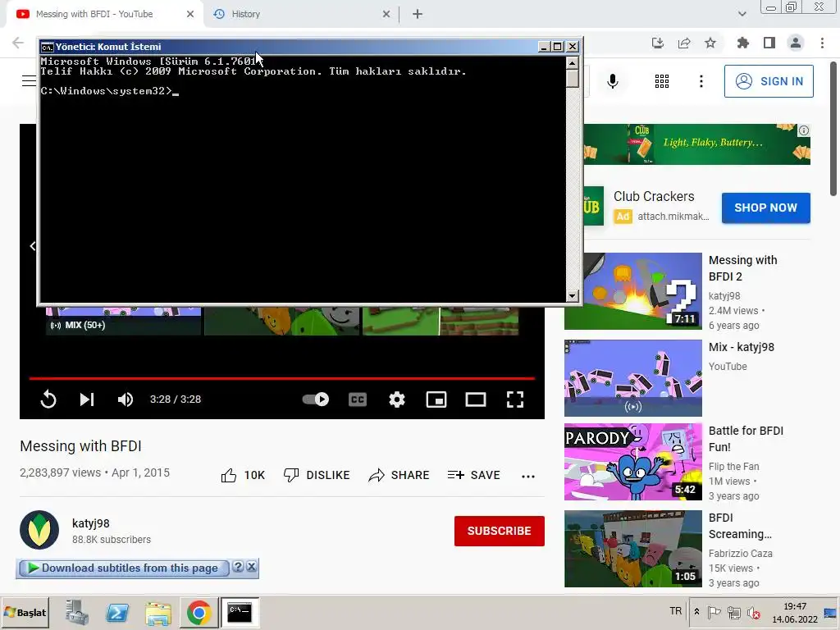The image size is (840, 630).
Task: Open BFDI Screaming video thumbnail
Action: [632, 549]
